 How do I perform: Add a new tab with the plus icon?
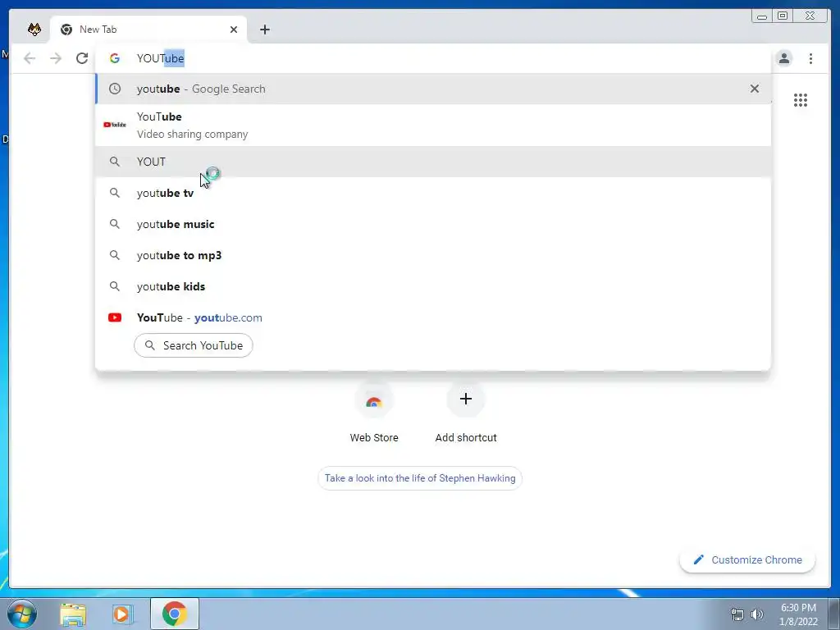click(265, 30)
